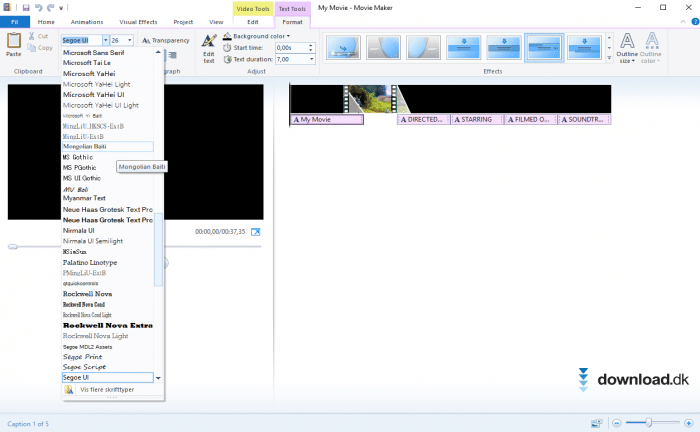Select the 'DIRECTED...' caption on timeline

[x=424, y=119]
